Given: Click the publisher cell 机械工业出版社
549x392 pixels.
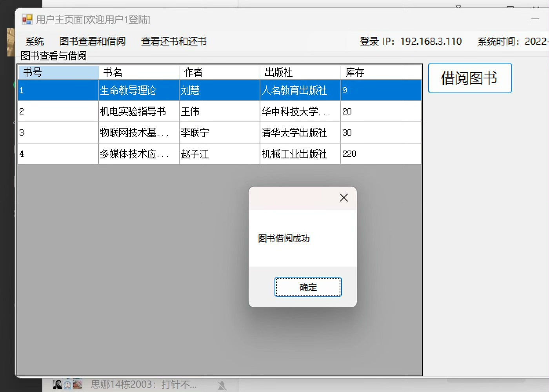Looking at the screenshot, I should (300, 154).
